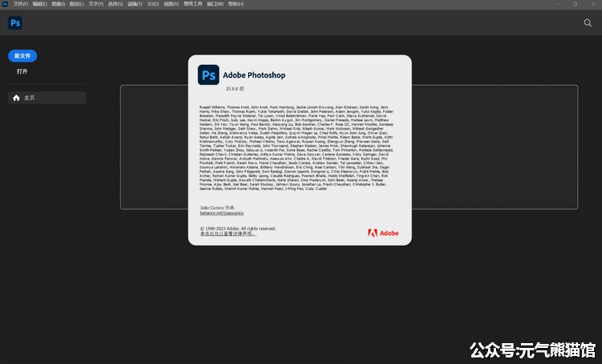Viewport: 602px width, 364px height.
Task: Open the 文件(F) menu
Action: [21, 4]
